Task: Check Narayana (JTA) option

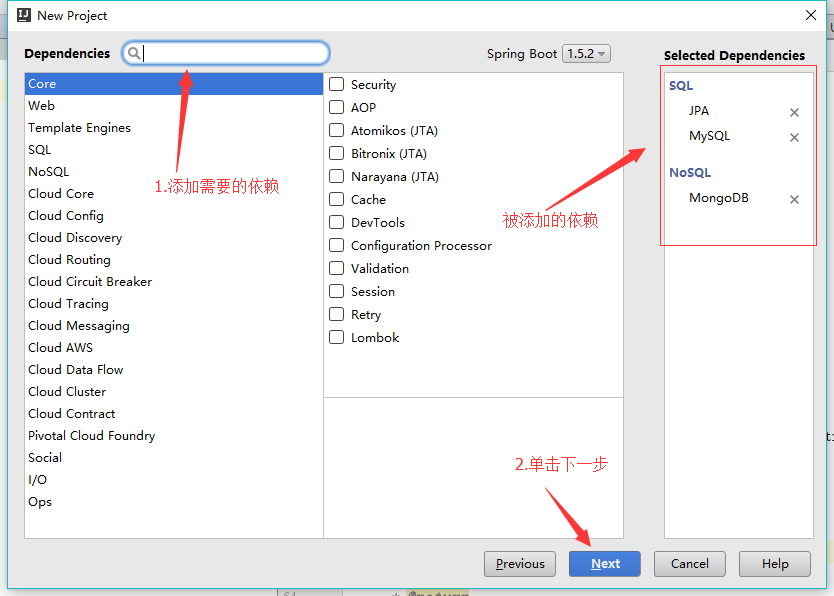Action: (x=336, y=176)
